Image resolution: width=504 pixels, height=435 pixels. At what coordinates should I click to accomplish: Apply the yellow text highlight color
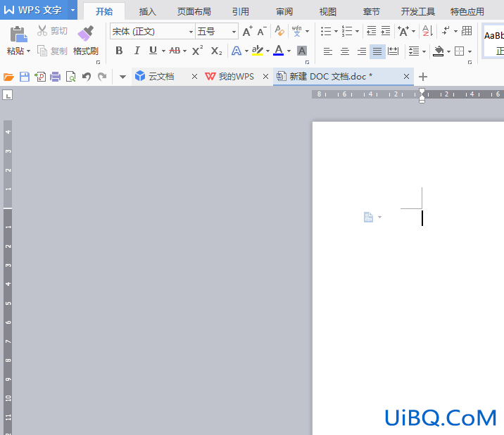point(257,51)
